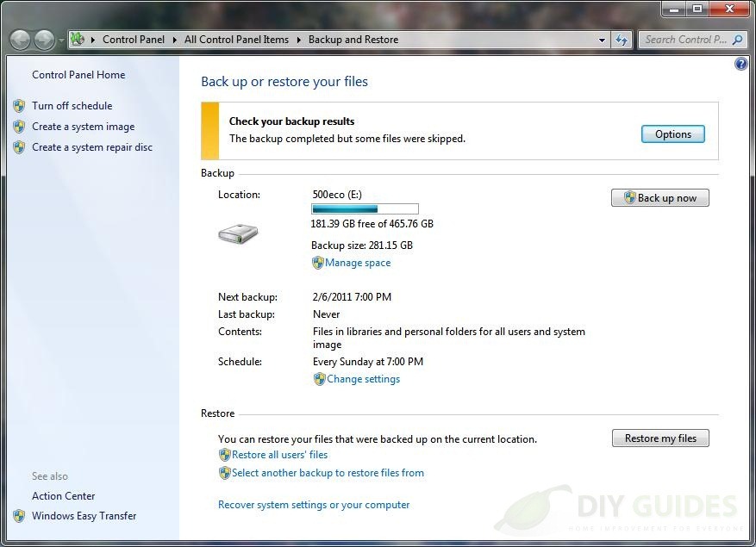Click schedule value 'Every Sunday at 7:00 PM'

tap(368, 362)
